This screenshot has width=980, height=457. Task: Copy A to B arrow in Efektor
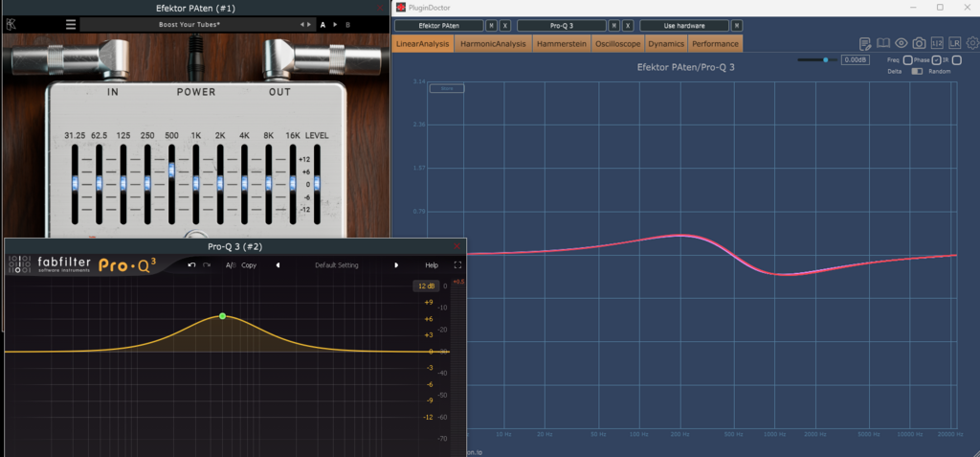click(x=335, y=24)
